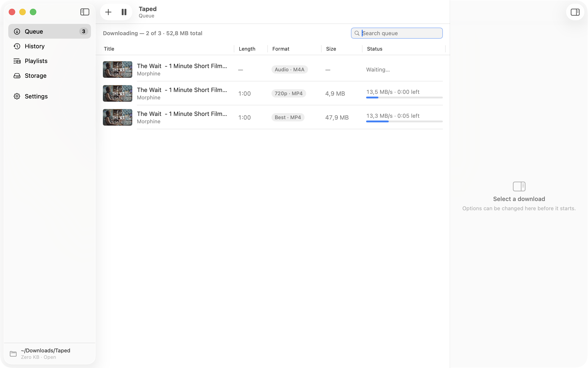The height and width of the screenshot is (368, 588).
Task: Click the 720p · MP4 format badge
Action: [x=289, y=93]
